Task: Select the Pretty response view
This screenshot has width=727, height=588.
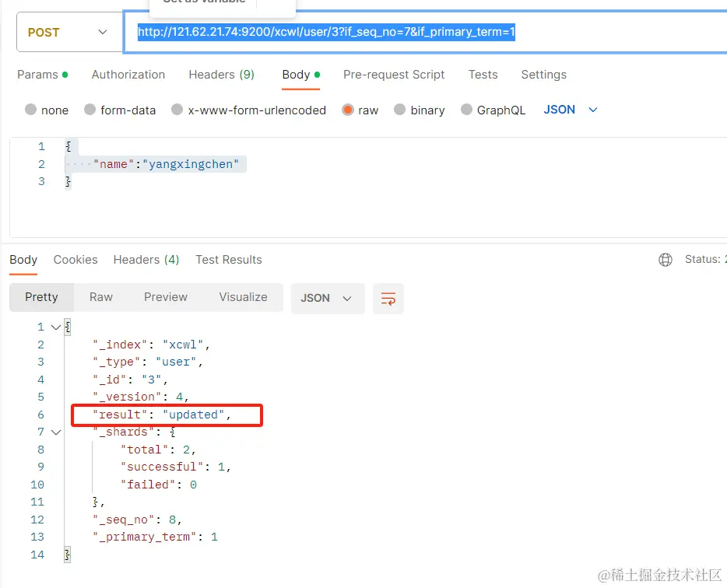Action: 41,297
